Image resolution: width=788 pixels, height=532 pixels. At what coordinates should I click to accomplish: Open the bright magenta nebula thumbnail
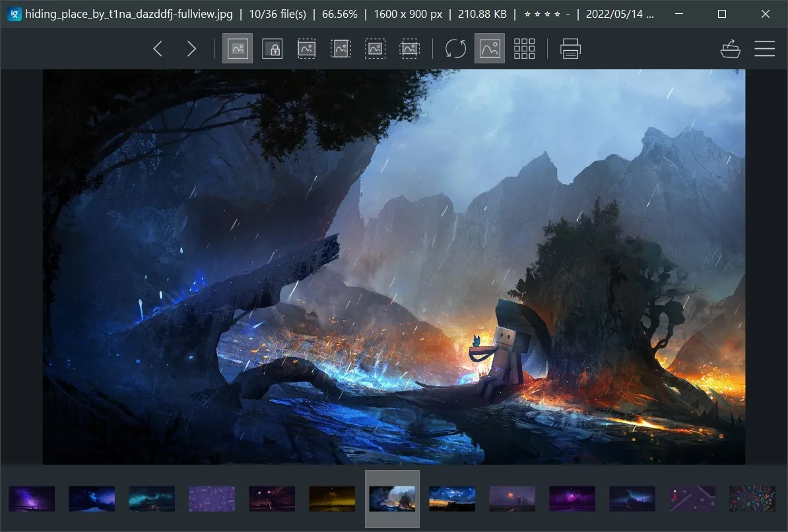(572, 498)
